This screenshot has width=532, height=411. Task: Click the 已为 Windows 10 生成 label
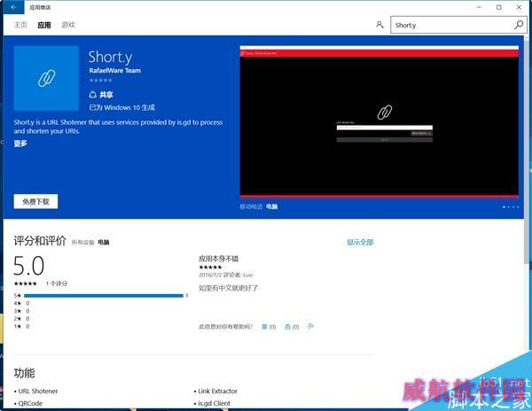click(122, 107)
